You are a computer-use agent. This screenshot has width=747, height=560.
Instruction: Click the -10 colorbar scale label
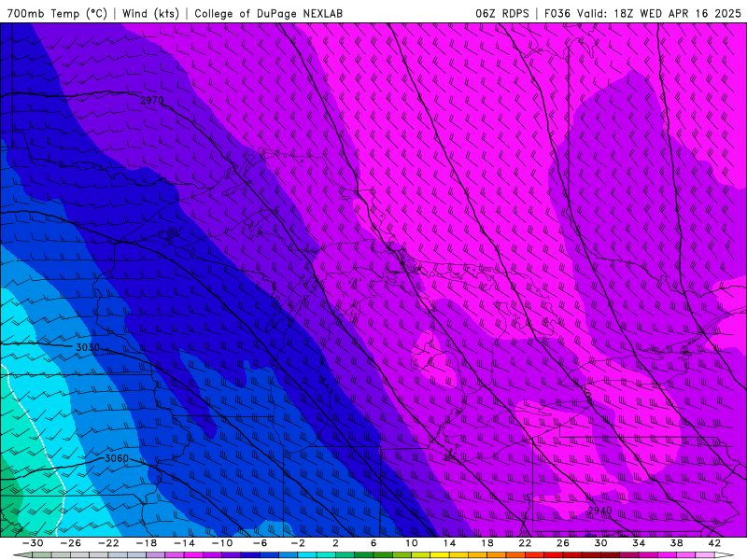[x=222, y=543]
